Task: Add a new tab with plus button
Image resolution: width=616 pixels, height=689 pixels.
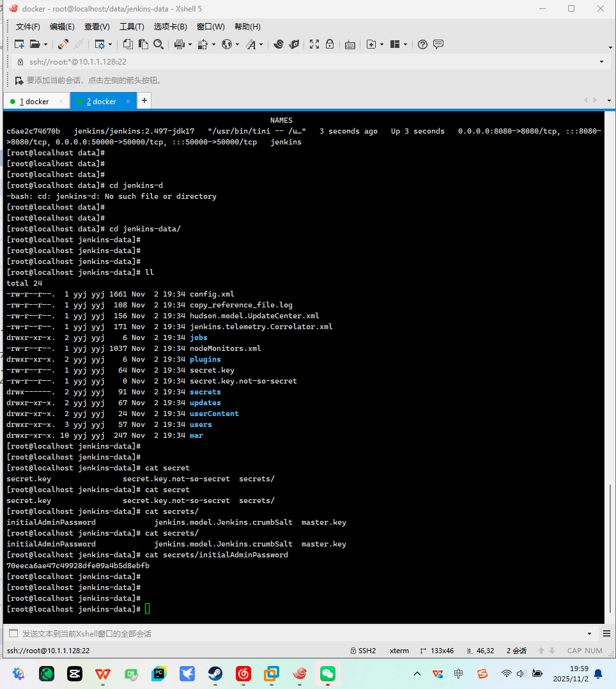Action: (144, 100)
